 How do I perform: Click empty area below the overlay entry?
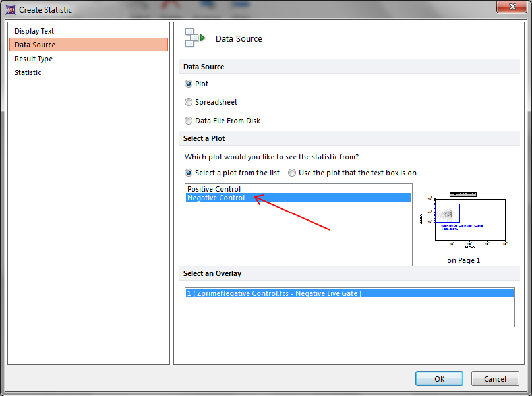tap(349, 313)
